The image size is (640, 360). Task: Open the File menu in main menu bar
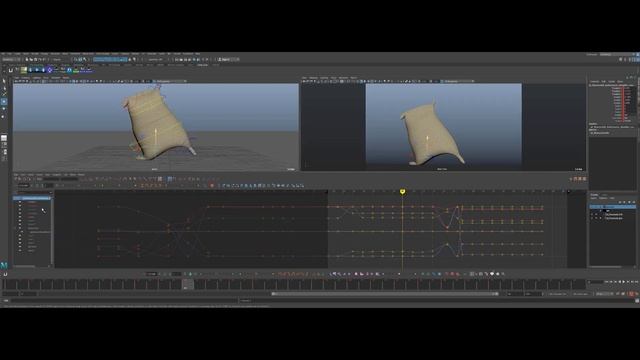coord(3,54)
